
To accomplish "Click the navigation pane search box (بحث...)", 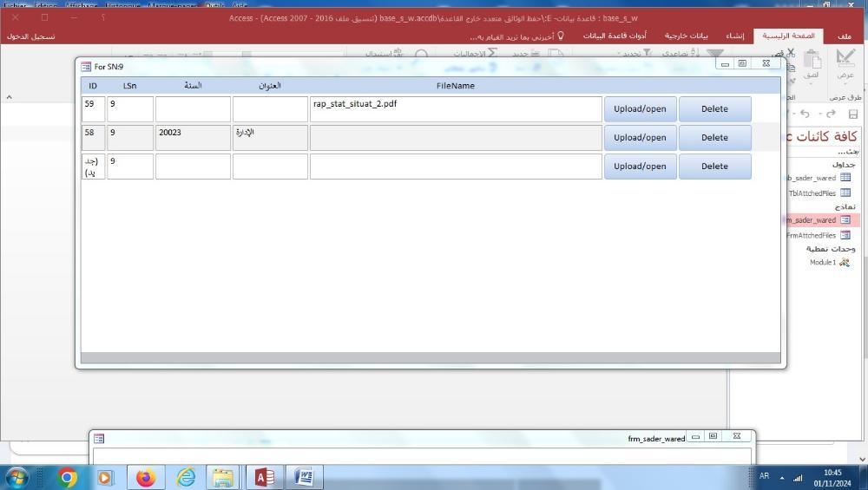I will pos(822,152).
